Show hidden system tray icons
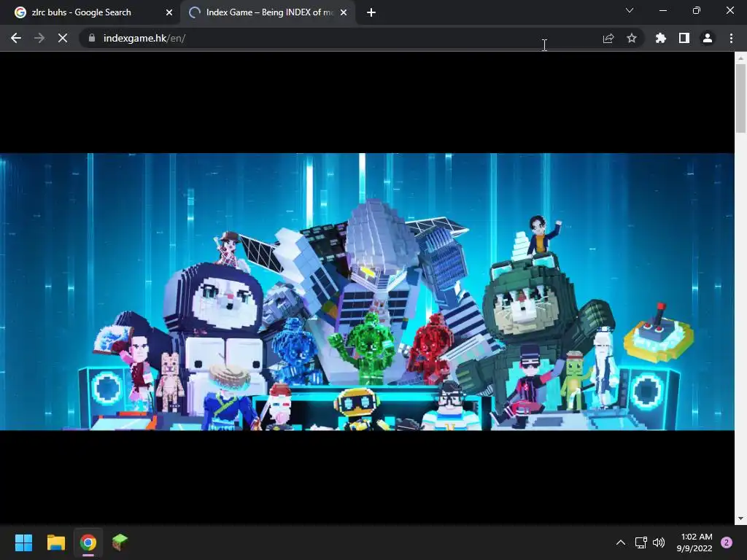The image size is (747, 560). tap(621, 542)
